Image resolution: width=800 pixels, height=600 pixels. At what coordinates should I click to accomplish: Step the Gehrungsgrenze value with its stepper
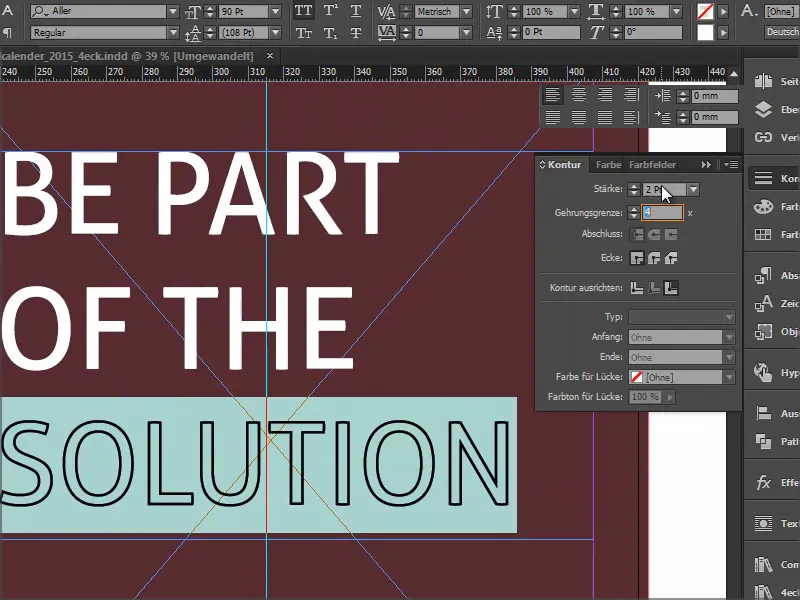click(x=634, y=213)
